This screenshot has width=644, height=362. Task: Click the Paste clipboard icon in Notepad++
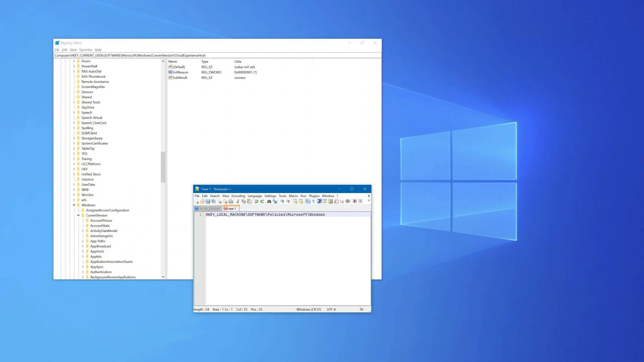coord(249,201)
